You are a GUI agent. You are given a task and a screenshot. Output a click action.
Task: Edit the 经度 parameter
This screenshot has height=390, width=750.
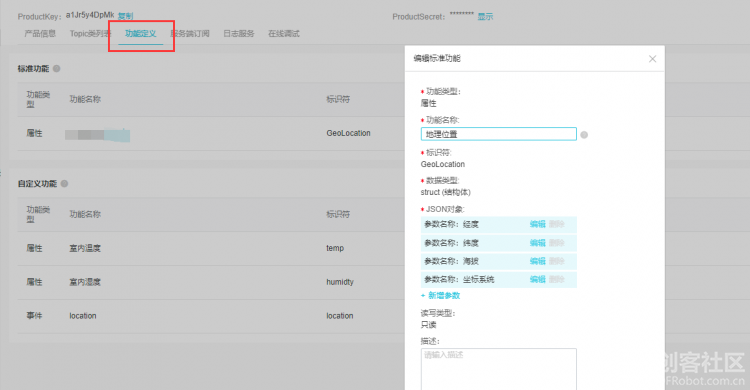pos(538,224)
